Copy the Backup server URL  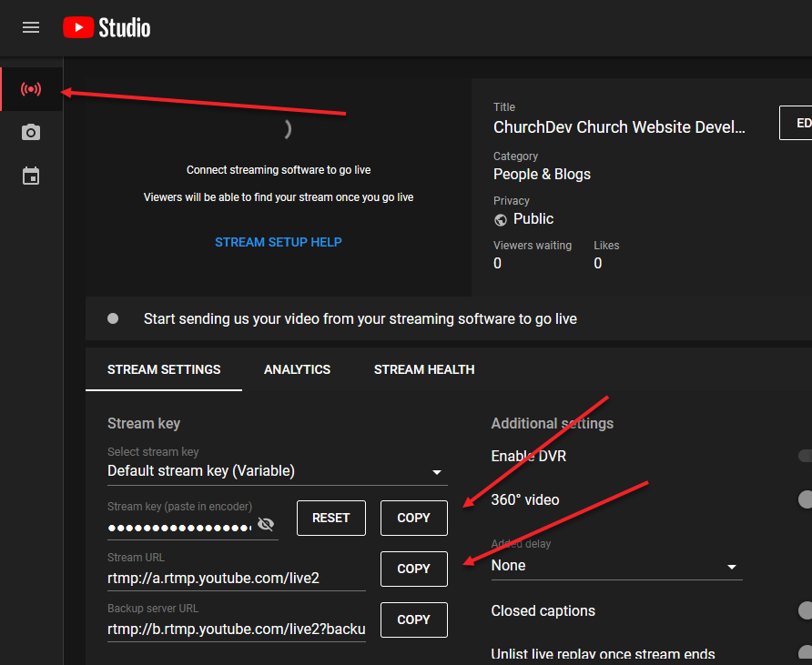tap(414, 620)
